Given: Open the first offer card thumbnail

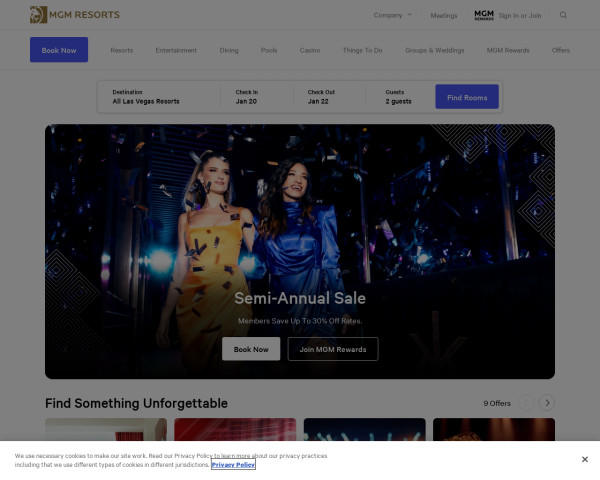Looking at the screenshot, I should point(106,429).
